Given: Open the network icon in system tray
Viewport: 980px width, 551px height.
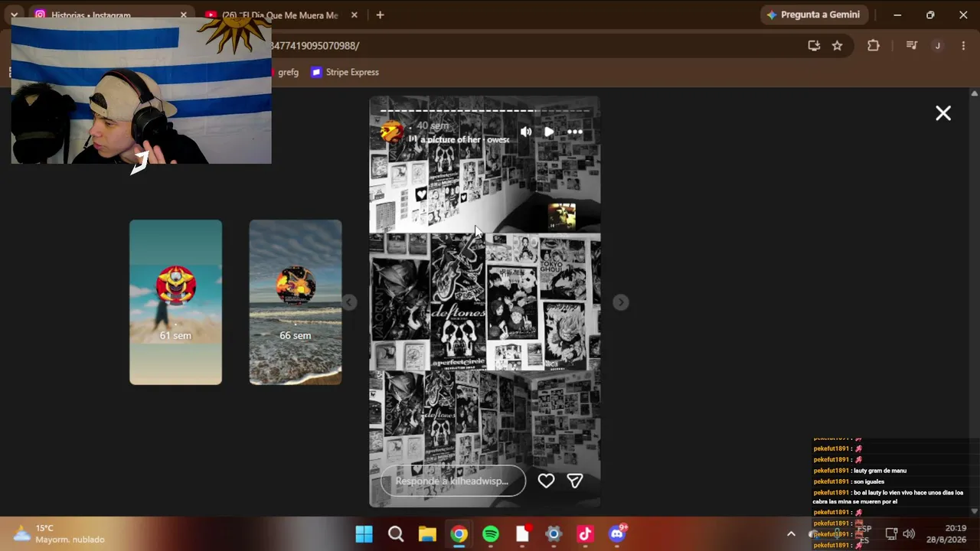Looking at the screenshot, I should (x=891, y=534).
